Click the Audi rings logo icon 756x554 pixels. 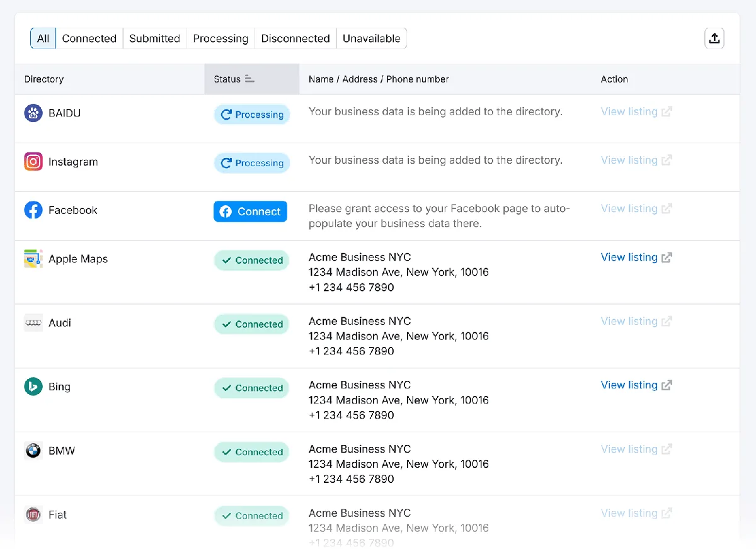tap(33, 323)
